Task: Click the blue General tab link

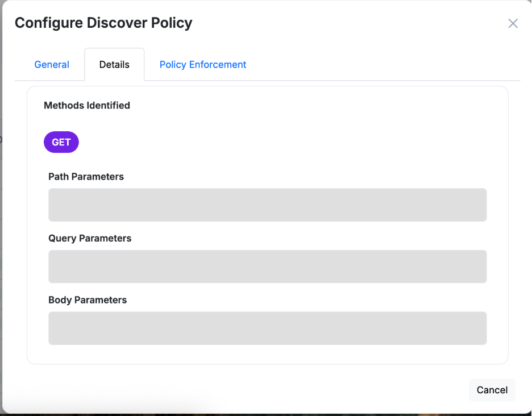Action: (x=52, y=64)
